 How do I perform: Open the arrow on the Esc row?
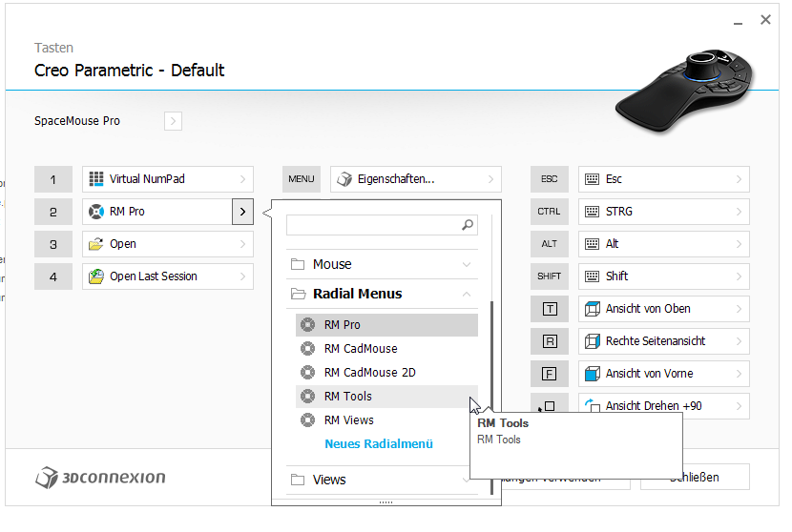(x=739, y=179)
